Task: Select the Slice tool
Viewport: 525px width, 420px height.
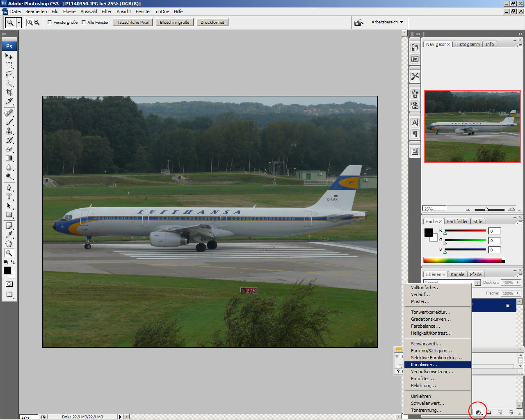Action: click(9, 101)
